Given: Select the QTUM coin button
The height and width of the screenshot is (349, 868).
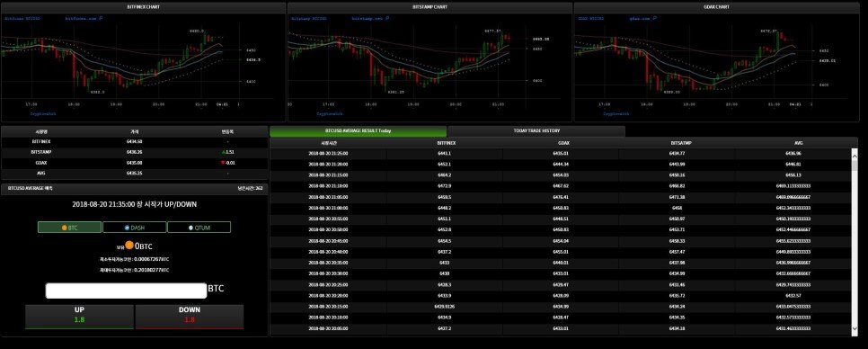Looking at the screenshot, I should coord(199,228).
